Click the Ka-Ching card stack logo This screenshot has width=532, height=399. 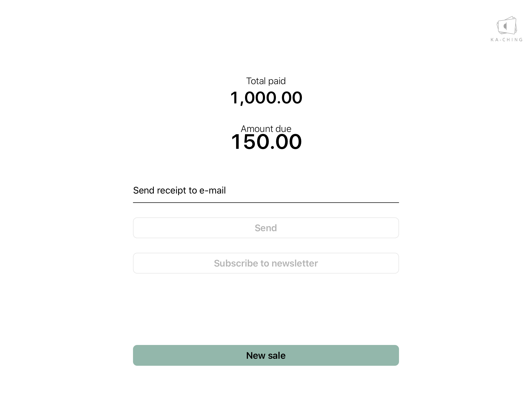(507, 25)
